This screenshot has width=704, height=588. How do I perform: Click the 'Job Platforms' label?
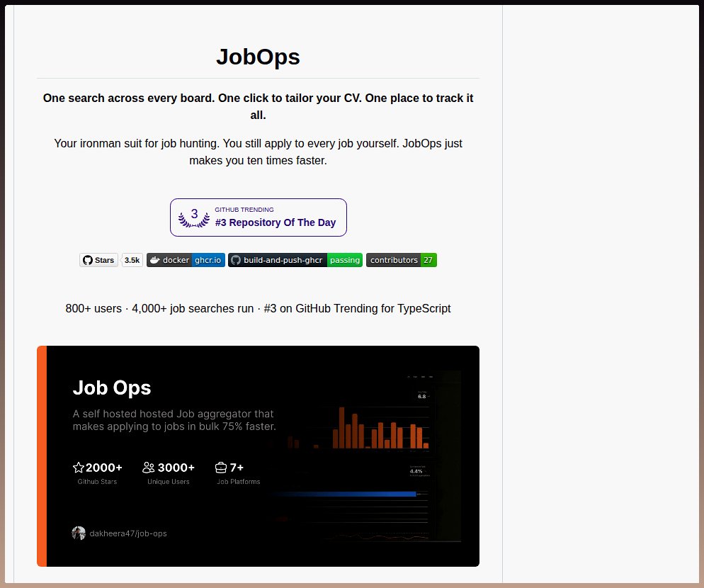[239, 482]
